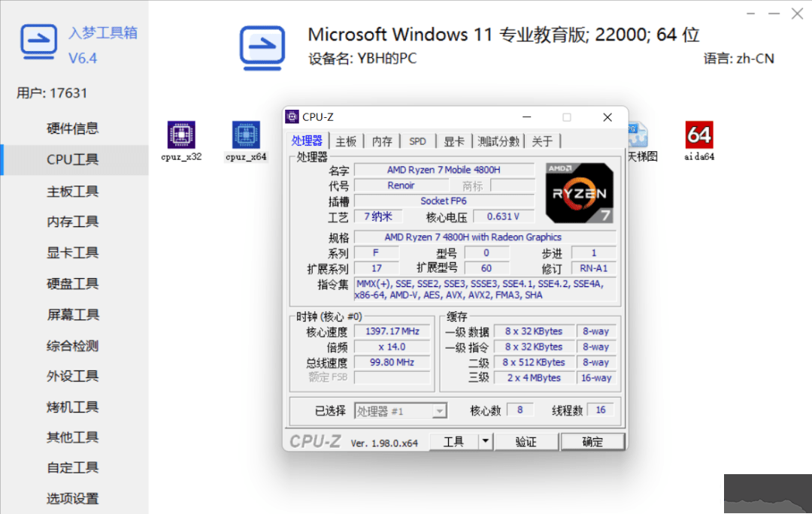Open the SPD tab
The image size is (812, 514).
point(417,141)
